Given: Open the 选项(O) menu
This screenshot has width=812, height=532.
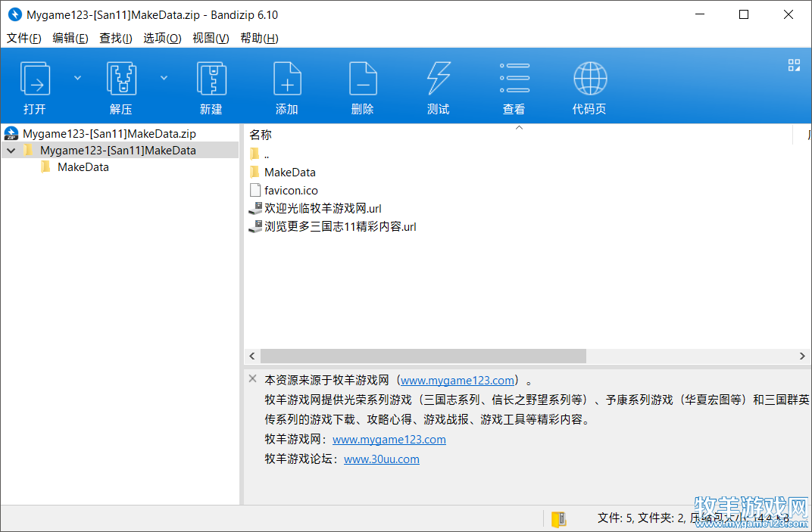Looking at the screenshot, I should (162, 39).
